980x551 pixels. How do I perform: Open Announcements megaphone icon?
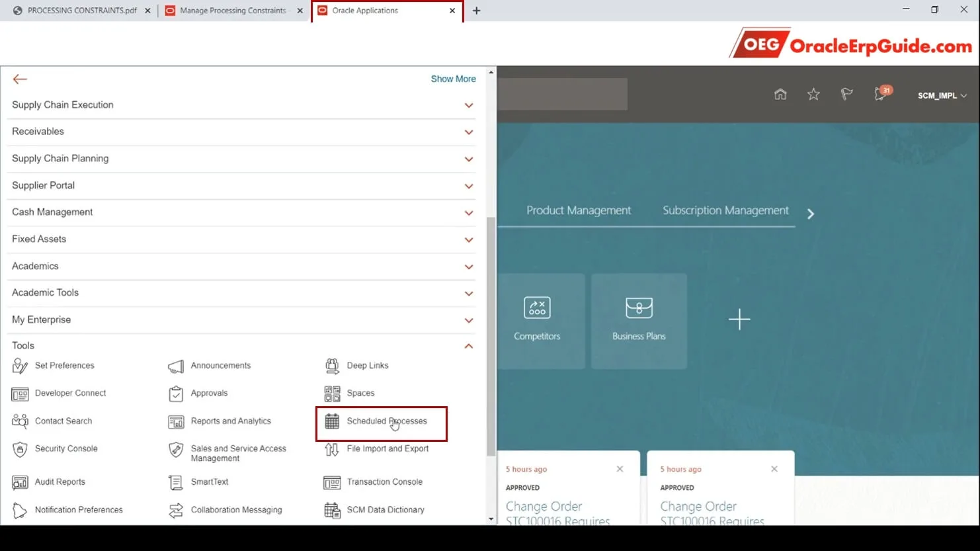click(x=176, y=366)
